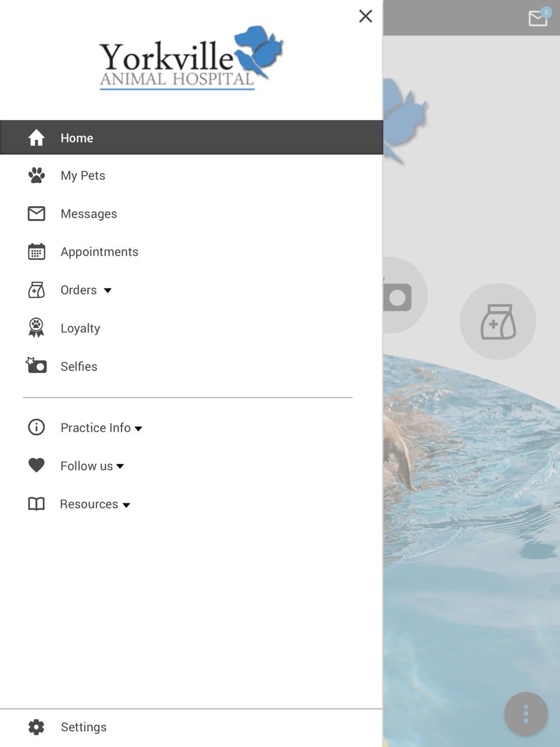Click the Follow us label
560x747 pixels.
click(x=86, y=466)
